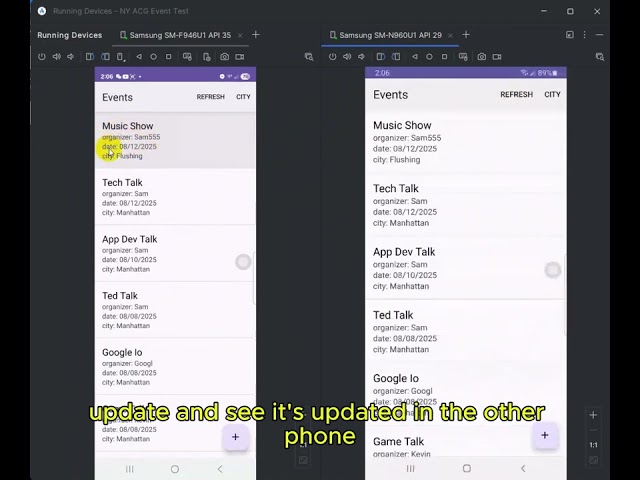
Task: Open add-device plus menu beside SM-N960U1 tab
Action: [466, 35]
